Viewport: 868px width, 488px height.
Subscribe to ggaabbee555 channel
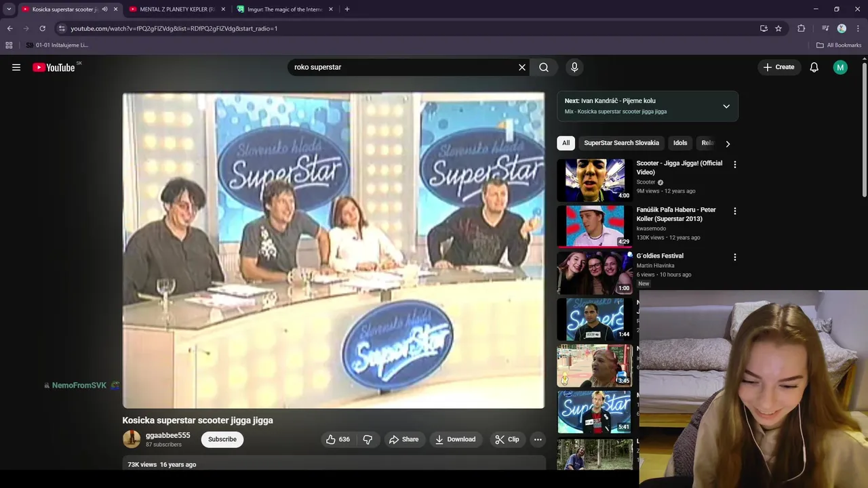pyautogui.click(x=222, y=439)
